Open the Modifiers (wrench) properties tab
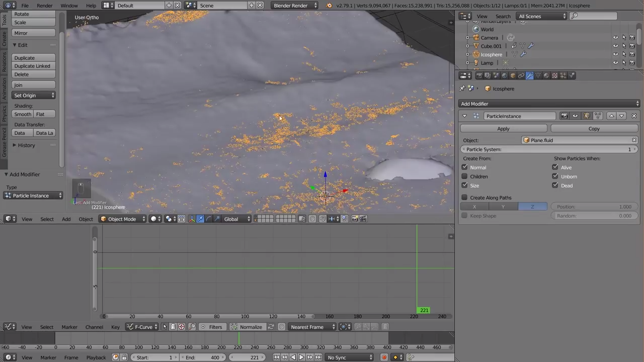Image resolution: width=644 pixels, height=362 pixels. click(530, 75)
